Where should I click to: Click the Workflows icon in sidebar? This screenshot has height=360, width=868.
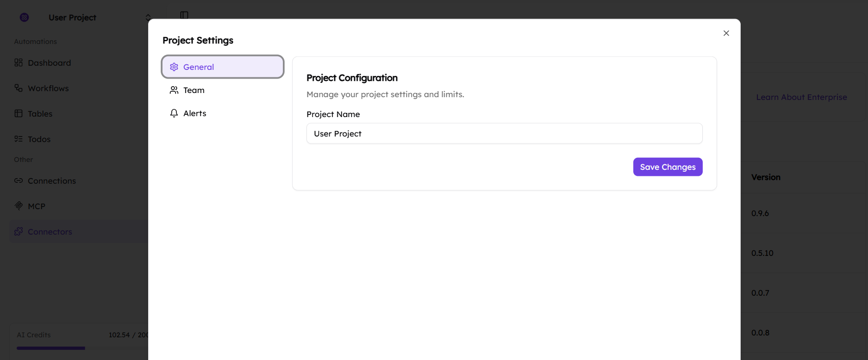(19, 88)
